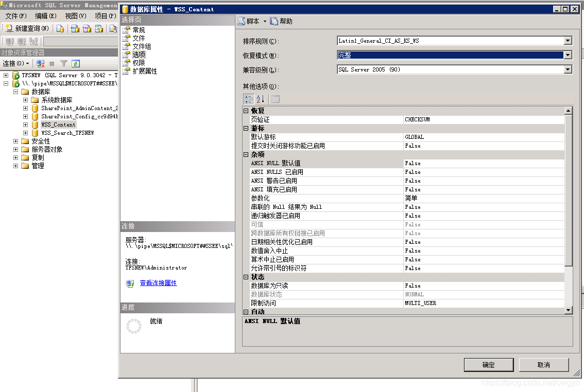
Task: Select the 文件组 page
Action: coord(142,46)
